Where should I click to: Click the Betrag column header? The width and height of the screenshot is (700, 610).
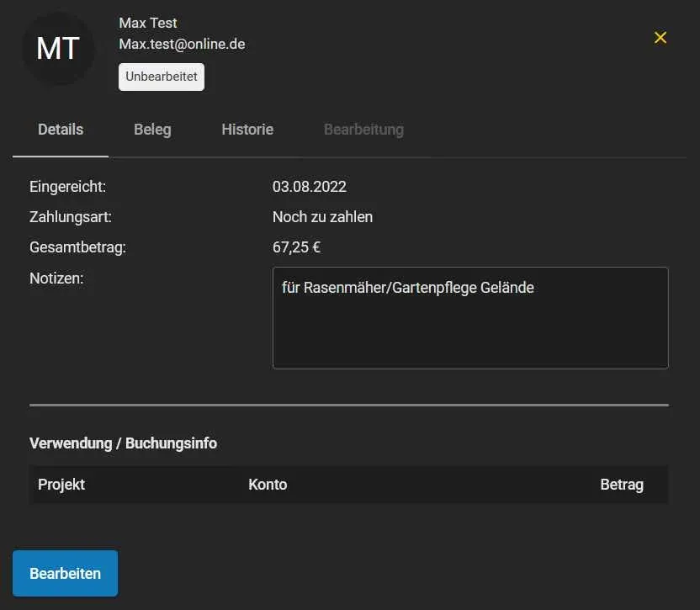pos(622,485)
